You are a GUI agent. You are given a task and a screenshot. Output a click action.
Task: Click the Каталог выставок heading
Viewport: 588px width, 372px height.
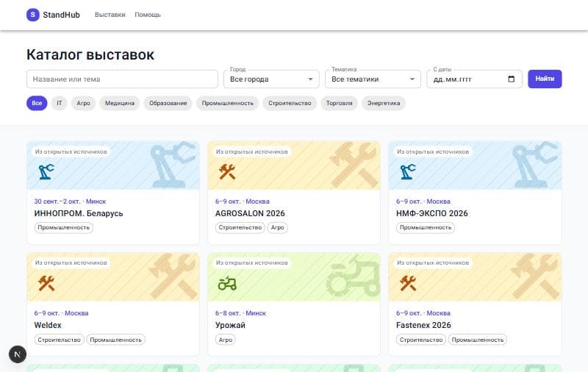point(90,54)
